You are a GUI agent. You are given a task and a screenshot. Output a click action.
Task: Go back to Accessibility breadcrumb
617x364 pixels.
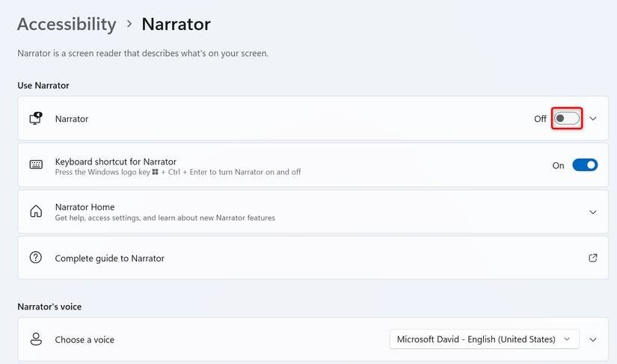[67, 25]
